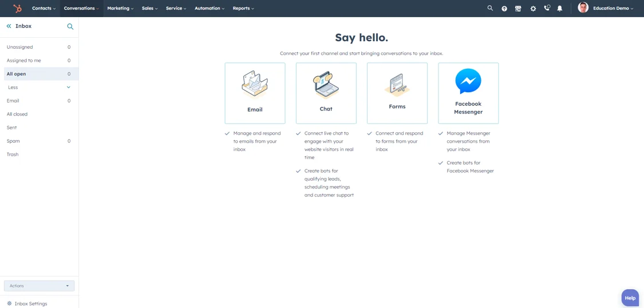Select the Unassigned view
Screen dimensions: 644x308
pos(39,47)
